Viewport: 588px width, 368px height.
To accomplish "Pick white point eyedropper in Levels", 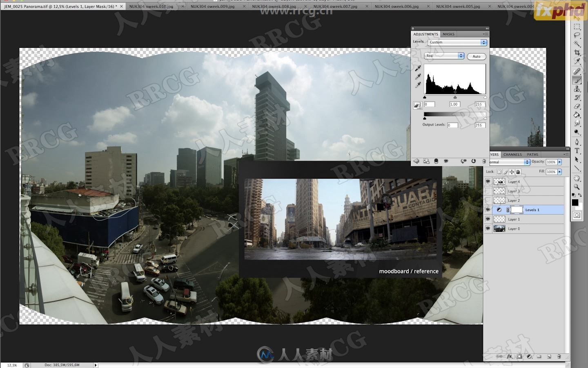I will coord(418,85).
